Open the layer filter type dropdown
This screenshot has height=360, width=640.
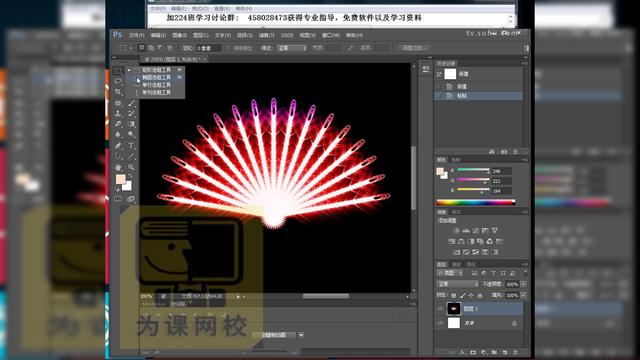tap(450, 273)
